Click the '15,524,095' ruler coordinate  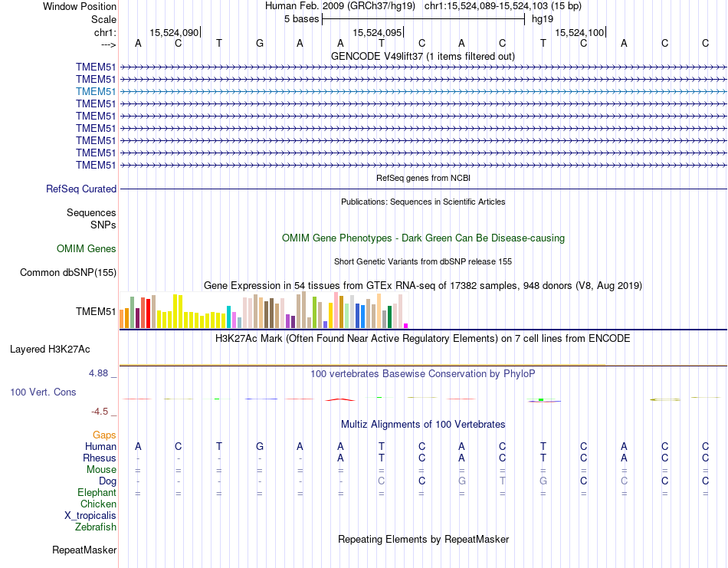pos(377,32)
